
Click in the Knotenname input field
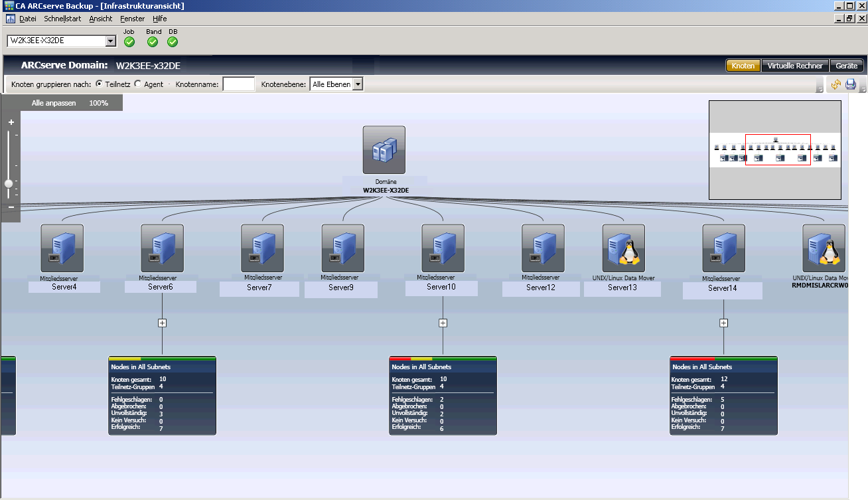point(239,84)
